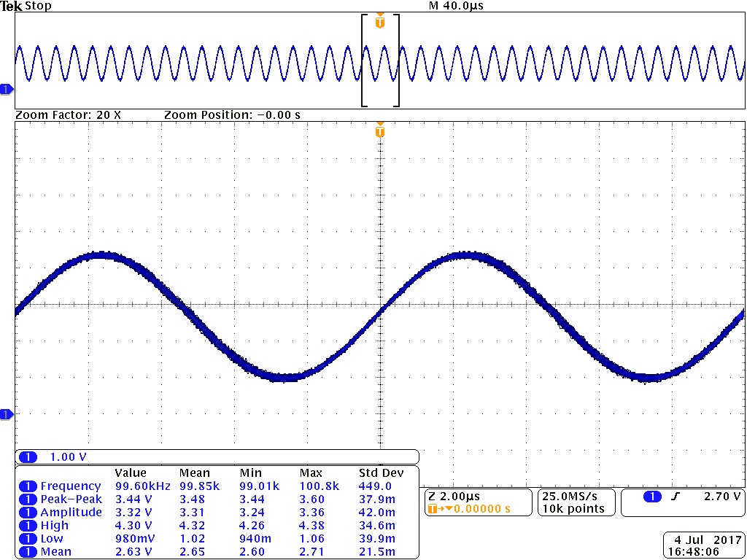Screen dimensions: 747x560
Task: Select the channel 1 ground marker in the overview
Action: (6, 89)
